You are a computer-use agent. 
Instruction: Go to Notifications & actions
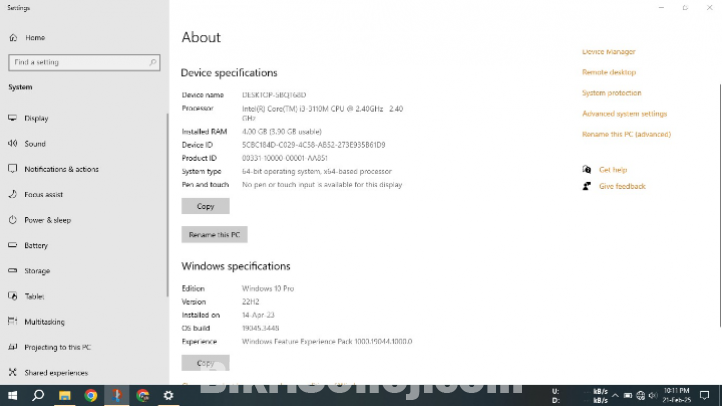[61, 169]
